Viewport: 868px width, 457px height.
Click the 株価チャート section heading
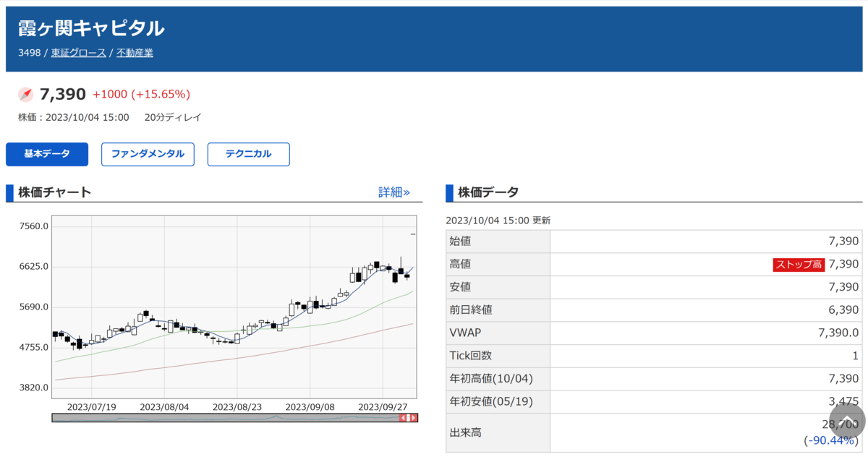click(55, 192)
